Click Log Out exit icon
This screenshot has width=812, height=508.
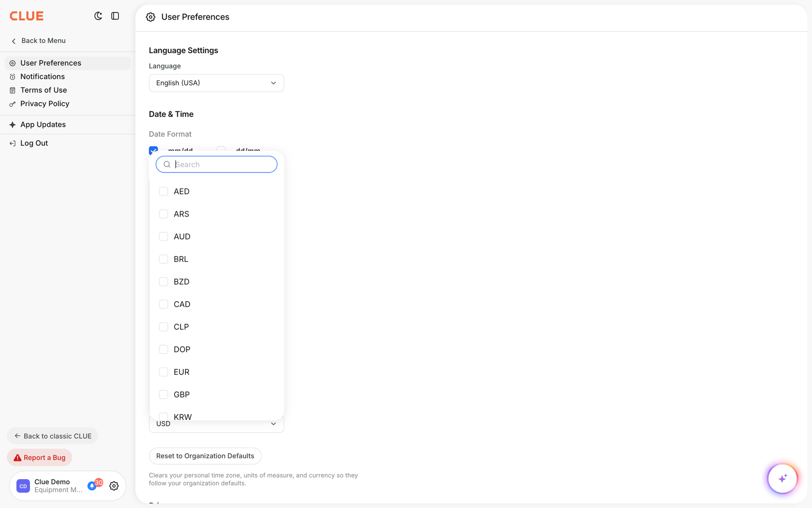click(13, 143)
